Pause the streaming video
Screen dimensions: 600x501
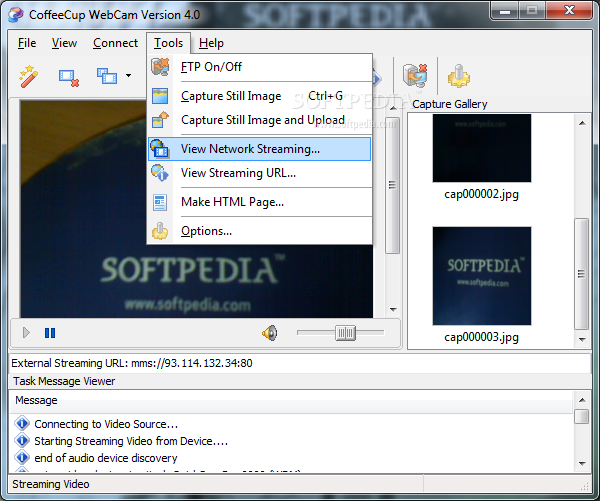pos(50,333)
